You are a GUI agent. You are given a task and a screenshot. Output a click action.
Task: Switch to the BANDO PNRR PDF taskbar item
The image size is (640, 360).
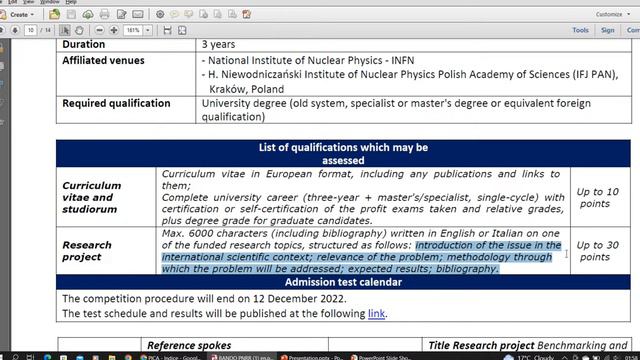coord(242,357)
